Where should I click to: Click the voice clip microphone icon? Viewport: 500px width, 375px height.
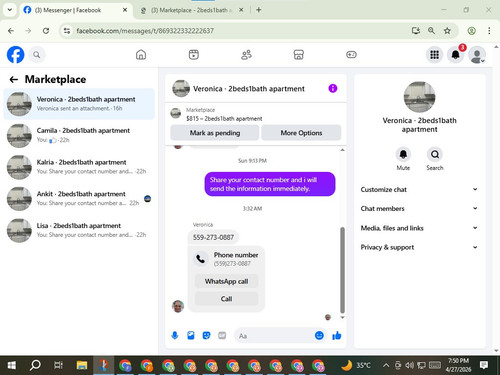(x=175, y=335)
